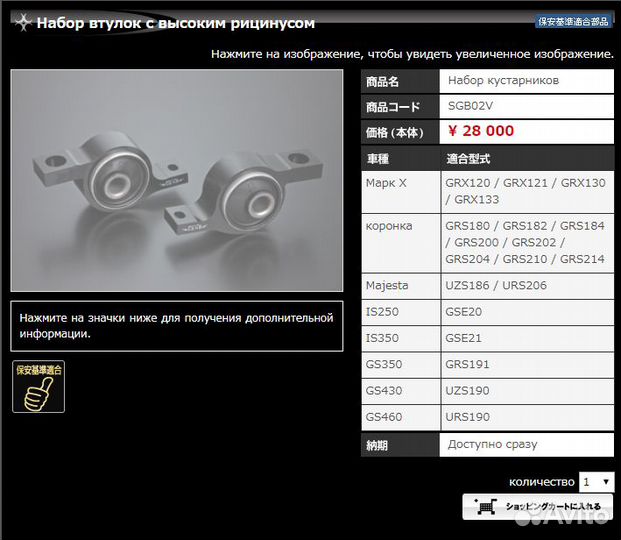The image size is (621, 540).
Task: Click the GRX120 / GRX121 model cell
Action: 528,192
